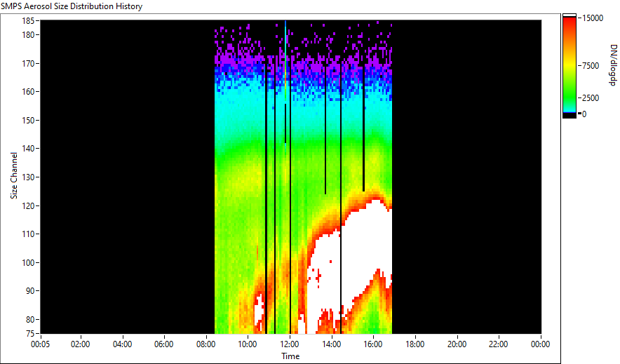The height and width of the screenshot is (364, 620).
Task: Click the 80 size channel label
Action: [30, 319]
